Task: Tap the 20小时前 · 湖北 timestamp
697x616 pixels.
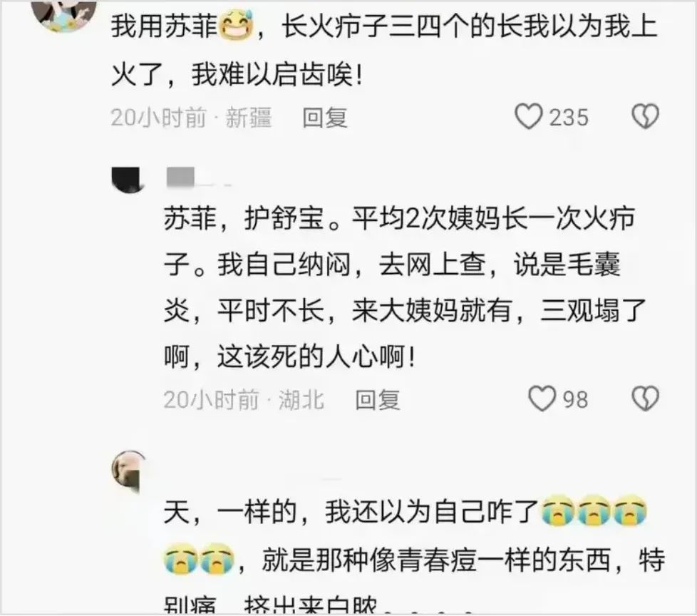Action: coord(244,399)
